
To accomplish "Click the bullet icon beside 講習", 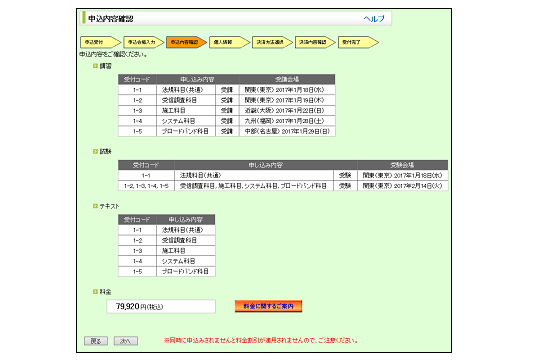I will 95,66.
